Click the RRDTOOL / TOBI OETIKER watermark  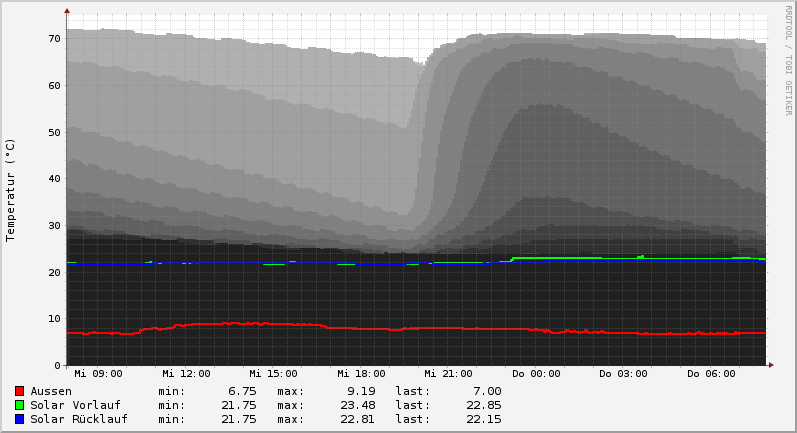coord(788,60)
